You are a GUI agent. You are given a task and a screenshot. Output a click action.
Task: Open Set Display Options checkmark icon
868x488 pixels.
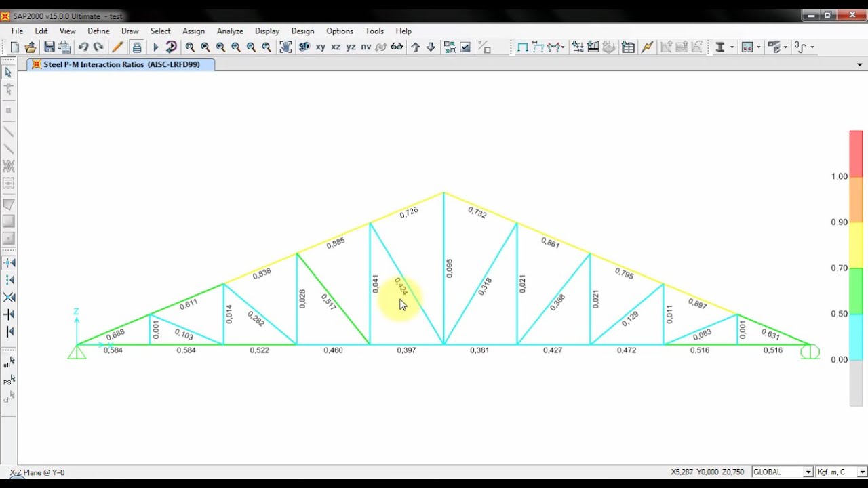(465, 47)
